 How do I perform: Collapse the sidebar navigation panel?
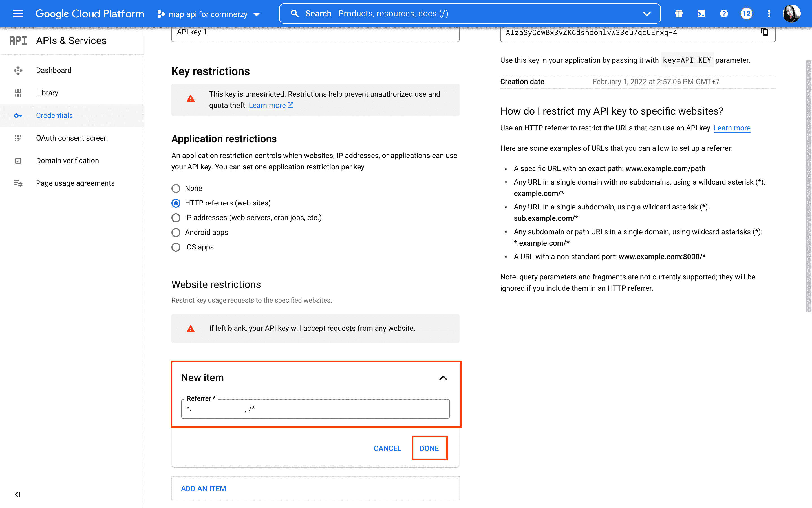[x=18, y=494]
